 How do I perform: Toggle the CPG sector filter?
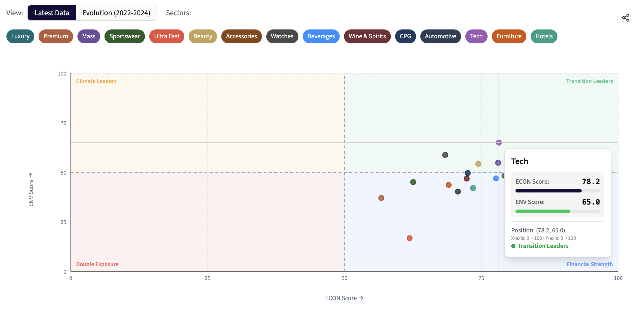(x=405, y=36)
